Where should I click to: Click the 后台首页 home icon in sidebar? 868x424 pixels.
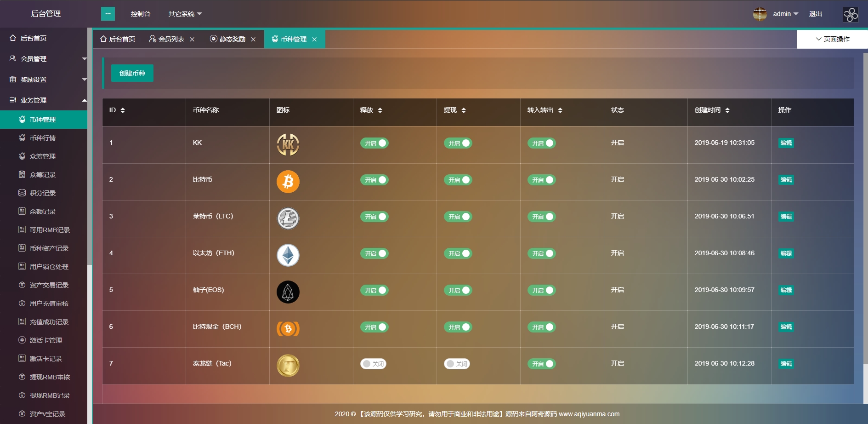[x=13, y=38]
